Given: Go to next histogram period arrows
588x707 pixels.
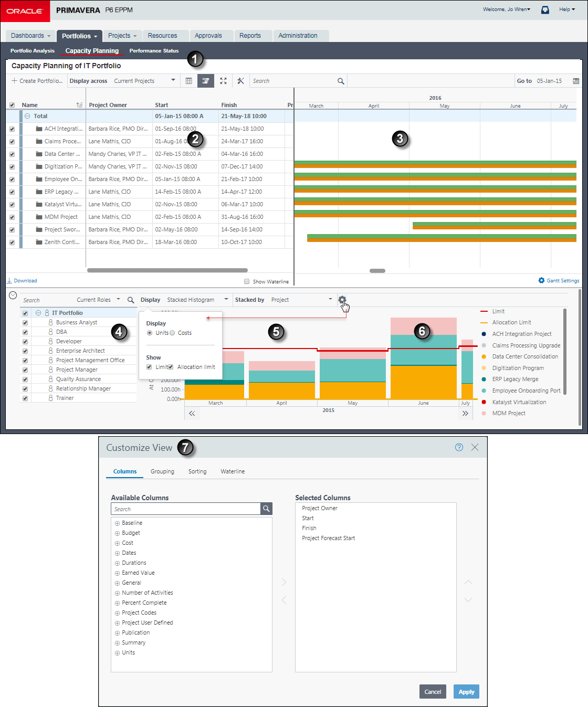Looking at the screenshot, I should click(465, 414).
